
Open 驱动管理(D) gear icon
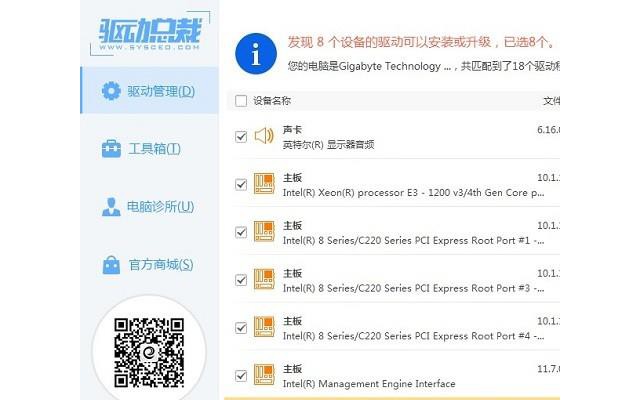tap(111, 91)
